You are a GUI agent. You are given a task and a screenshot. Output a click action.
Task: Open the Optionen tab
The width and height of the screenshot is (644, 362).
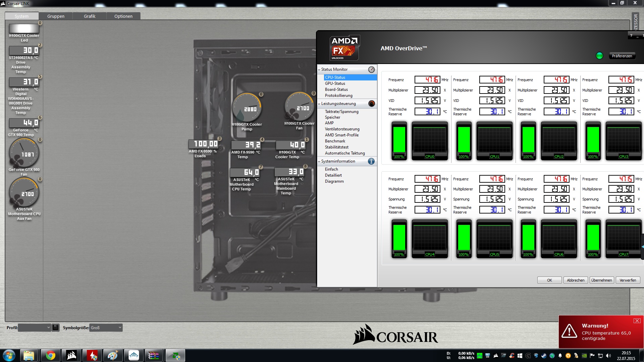tap(123, 16)
